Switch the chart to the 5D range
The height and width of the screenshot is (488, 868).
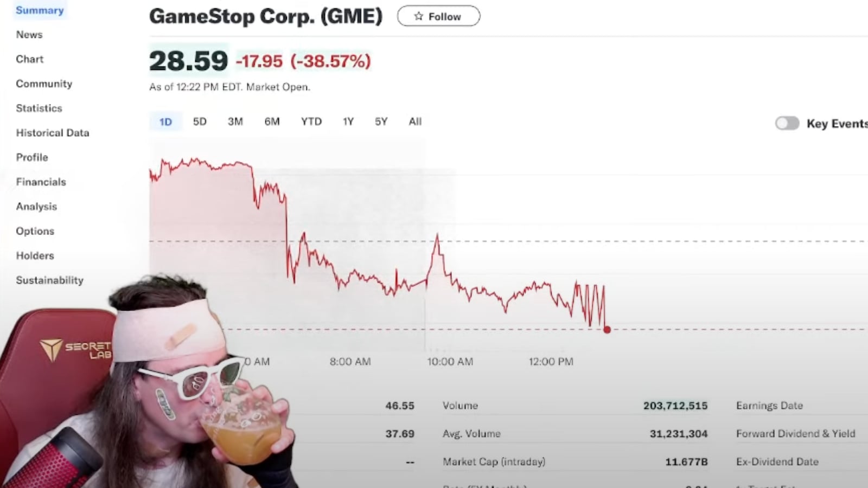(x=199, y=121)
